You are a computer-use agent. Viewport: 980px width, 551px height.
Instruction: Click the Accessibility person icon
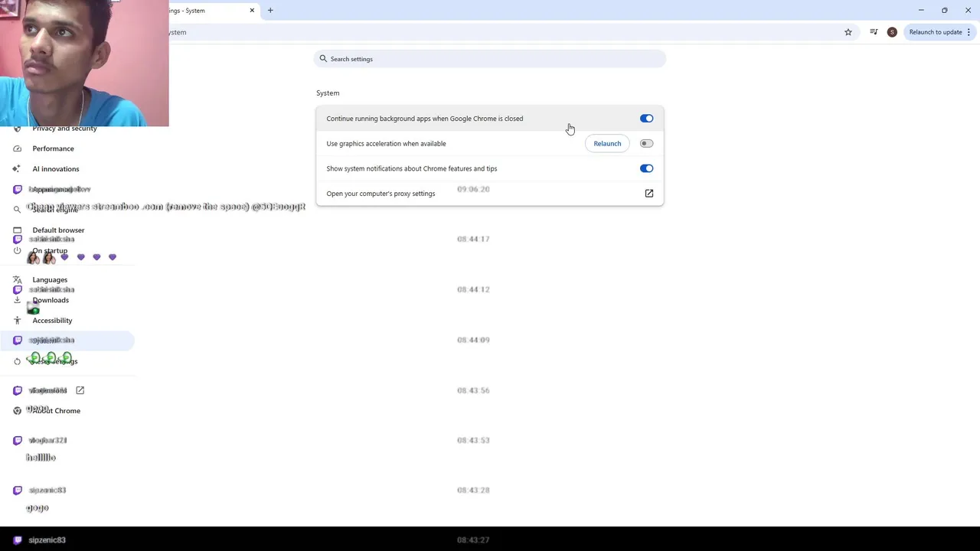tap(17, 320)
